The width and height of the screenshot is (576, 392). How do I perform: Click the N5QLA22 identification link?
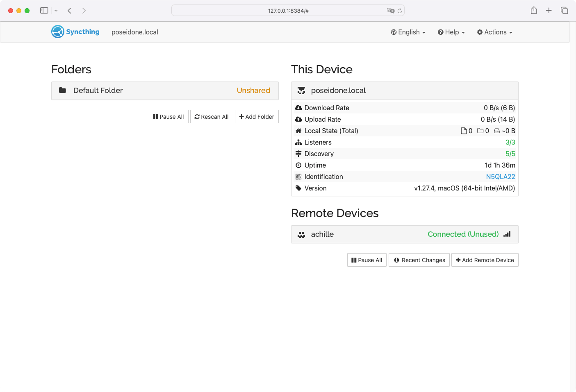(x=500, y=177)
